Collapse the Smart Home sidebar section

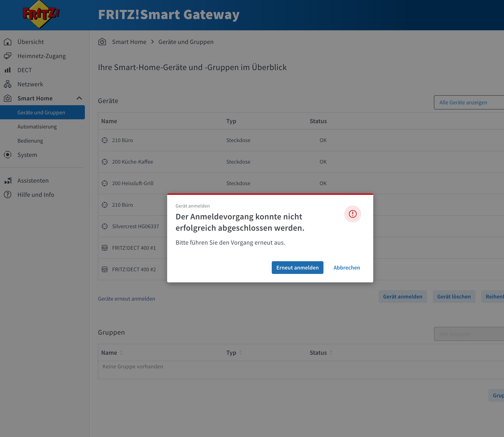coord(79,98)
